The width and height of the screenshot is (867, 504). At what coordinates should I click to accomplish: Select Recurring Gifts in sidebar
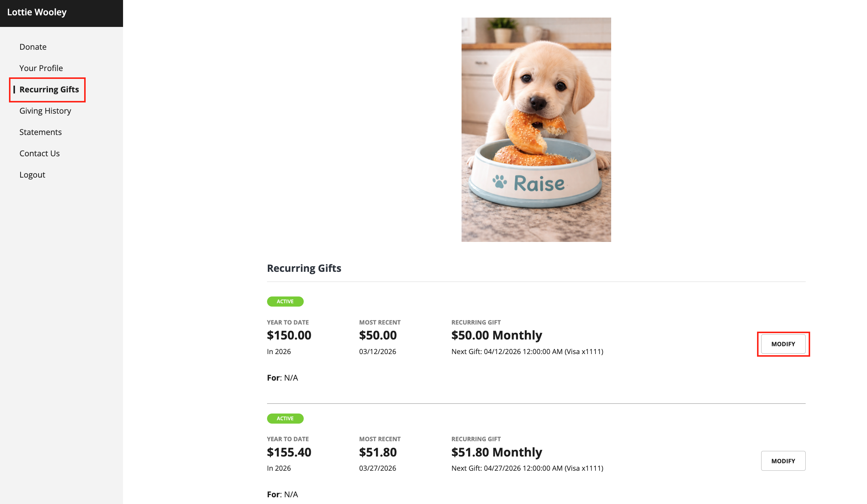click(x=49, y=89)
